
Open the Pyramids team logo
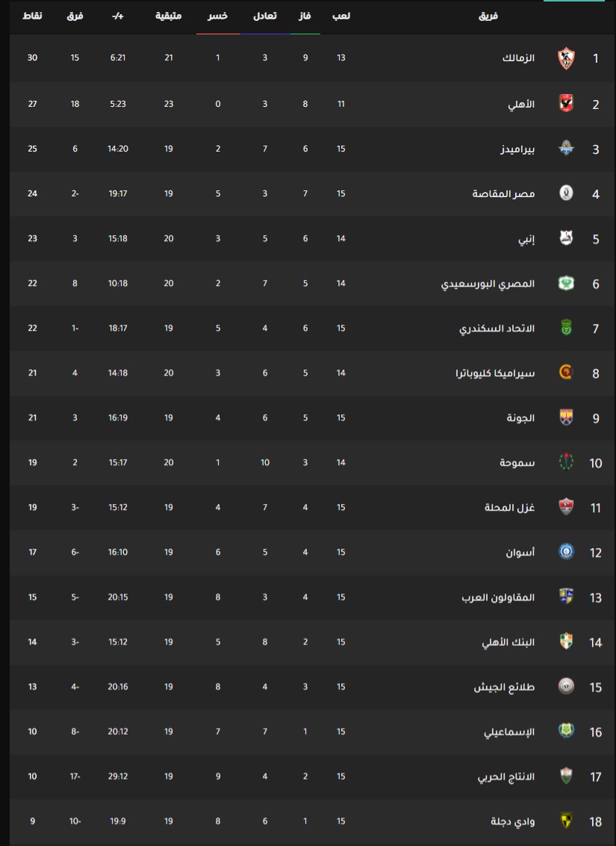click(566, 149)
